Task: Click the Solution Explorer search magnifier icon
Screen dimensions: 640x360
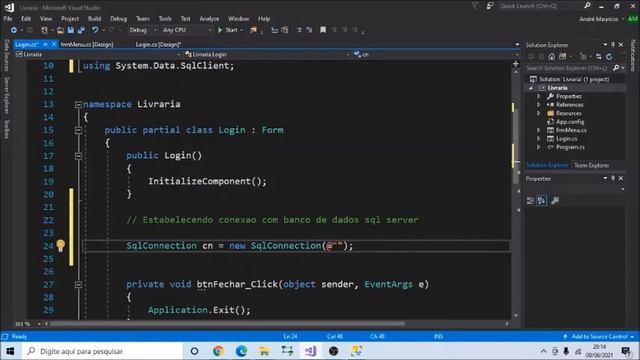Action: pos(616,68)
